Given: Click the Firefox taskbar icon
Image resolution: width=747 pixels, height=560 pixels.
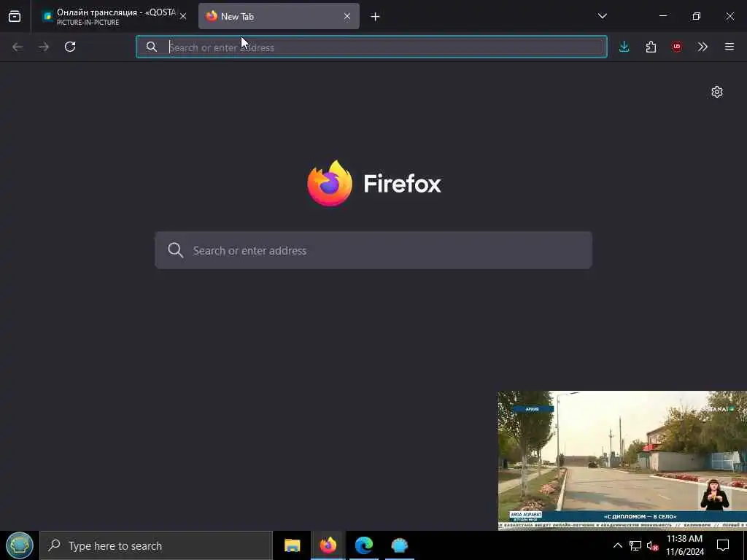Looking at the screenshot, I should (x=328, y=545).
